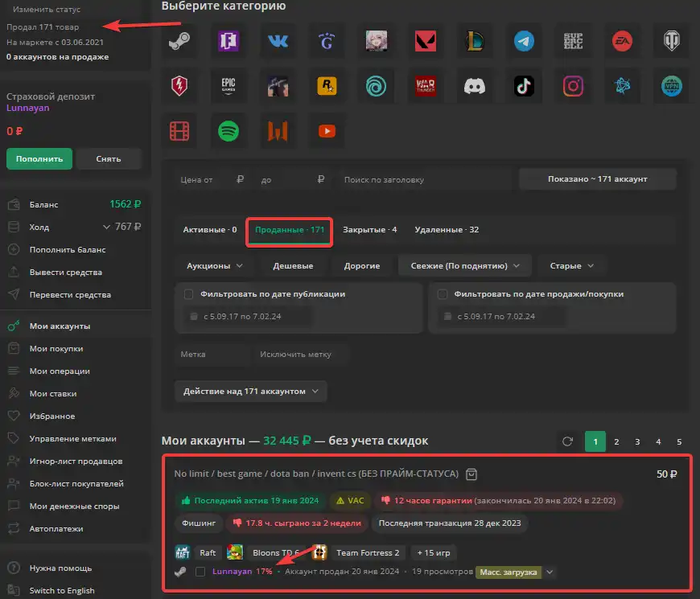Tick 'Фильтровать по дате продажи/покупки' checkbox
Image resolution: width=700 pixels, height=599 pixels.
443,294
